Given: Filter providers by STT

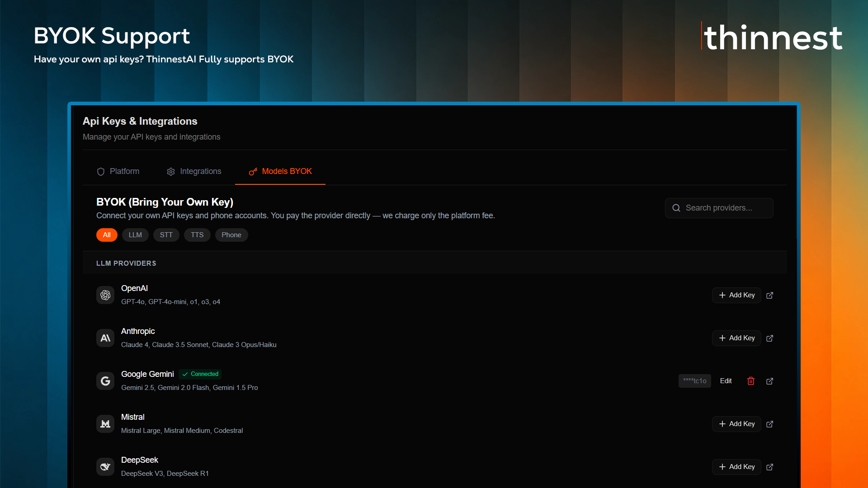Looking at the screenshot, I should [x=166, y=235].
